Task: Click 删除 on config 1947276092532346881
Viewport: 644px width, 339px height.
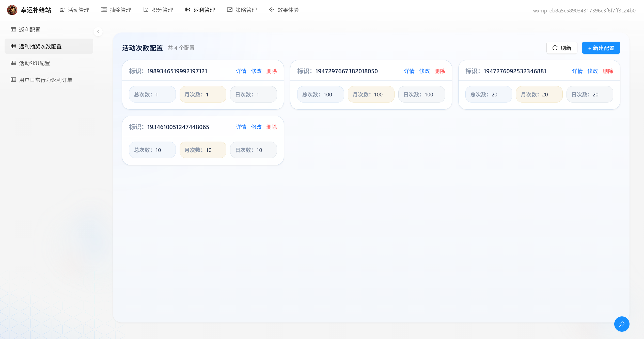Action: tap(608, 71)
